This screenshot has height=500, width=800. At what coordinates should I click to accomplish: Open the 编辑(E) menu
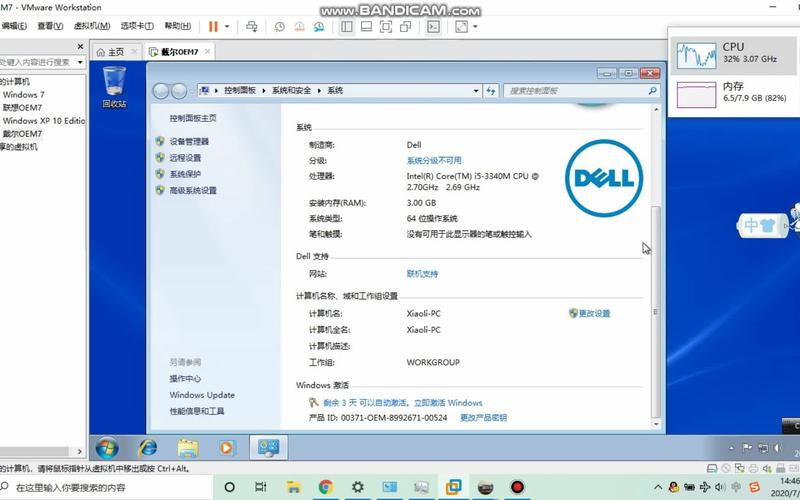[x=14, y=26]
